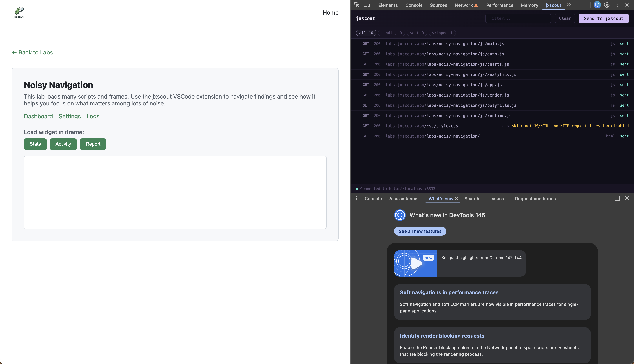Open the AI assistance drawer tab
The height and width of the screenshot is (364, 634).
[x=403, y=199]
